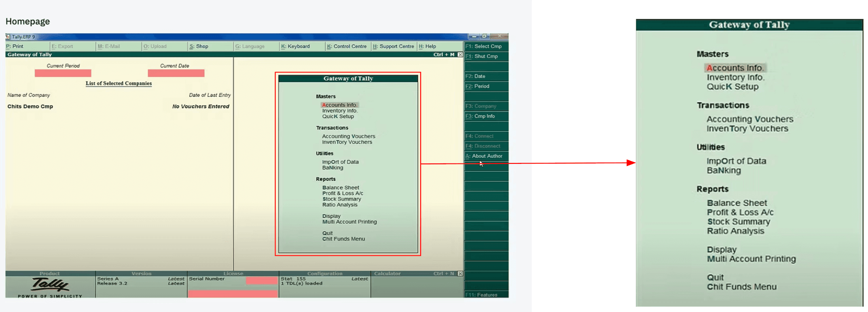This screenshot has width=868, height=312.
Task: Click InvenTory Vouchers in the enlarged panel
Action: (x=747, y=129)
